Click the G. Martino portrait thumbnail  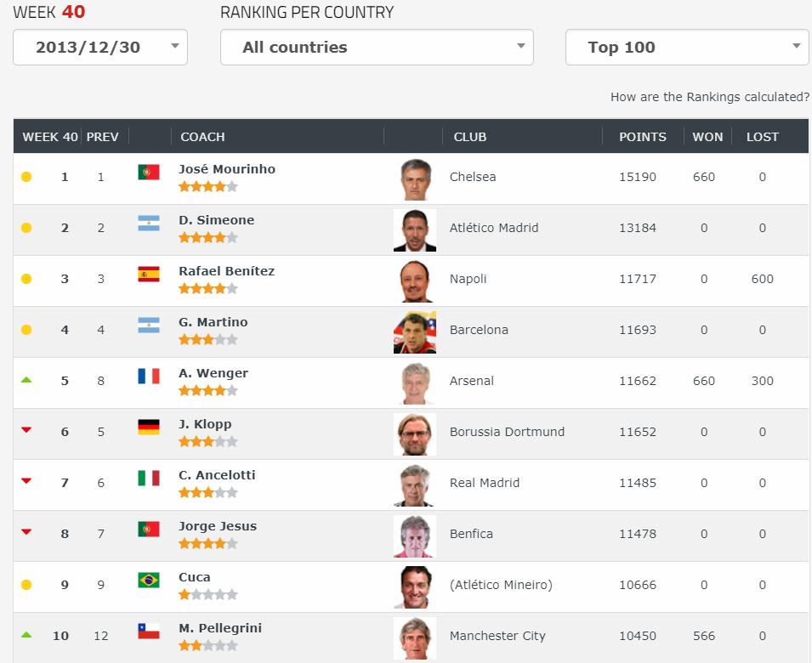tap(415, 332)
